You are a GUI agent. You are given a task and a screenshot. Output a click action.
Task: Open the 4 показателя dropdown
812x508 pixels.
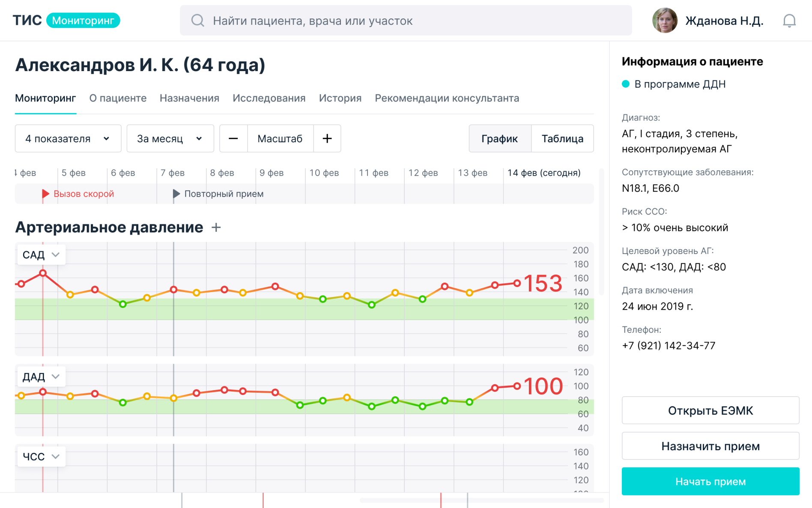[x=68, y=138]
